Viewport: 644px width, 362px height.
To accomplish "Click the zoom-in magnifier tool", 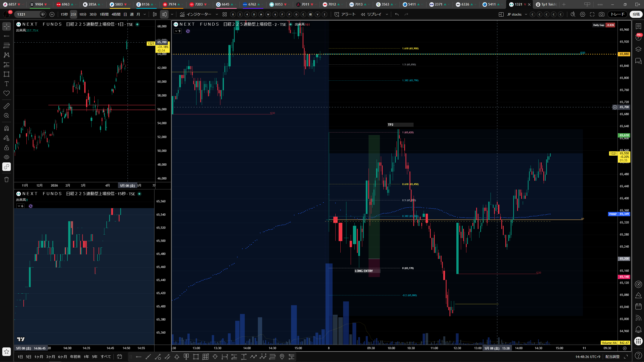I will tap(7, 116).
